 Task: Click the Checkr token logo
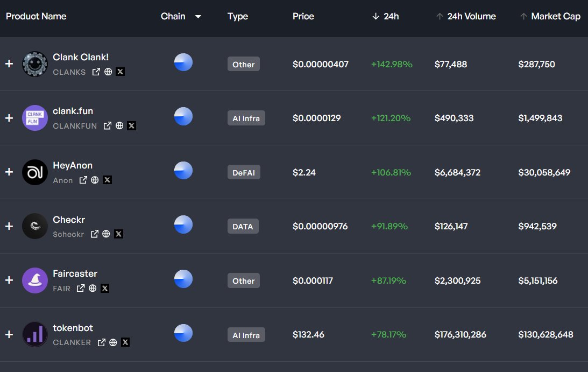click(35, 226)
